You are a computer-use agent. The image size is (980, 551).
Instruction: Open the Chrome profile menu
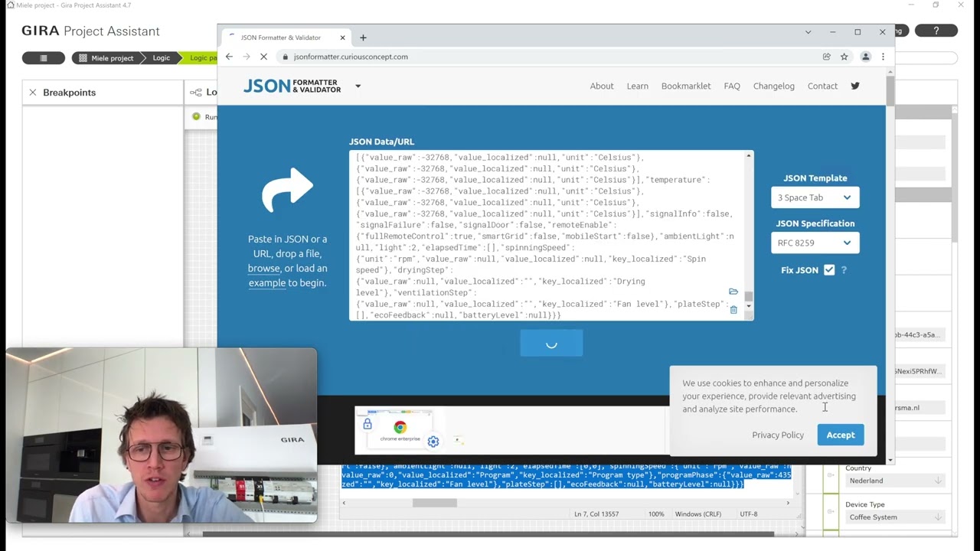[866, 57]
